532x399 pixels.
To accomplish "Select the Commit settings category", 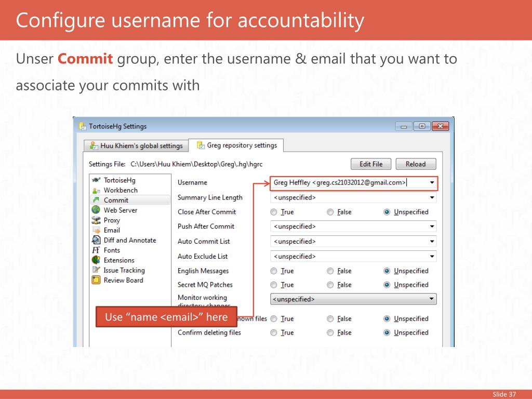I will click(x=130, y=200).
